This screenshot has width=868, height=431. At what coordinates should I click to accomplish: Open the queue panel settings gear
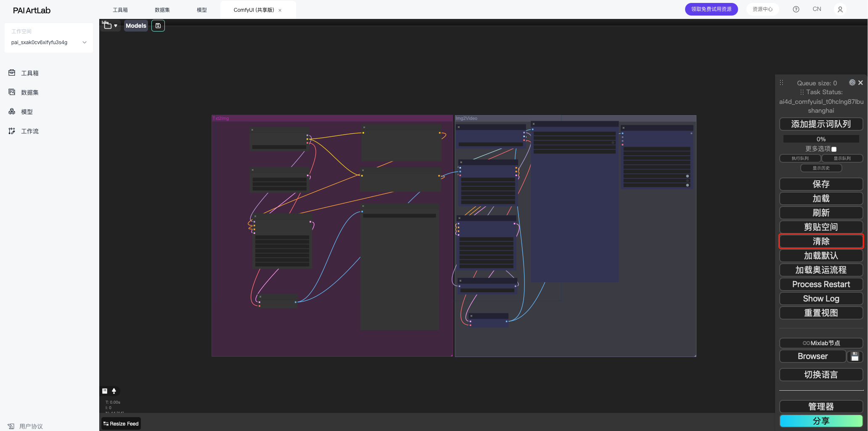coord(852,82)
